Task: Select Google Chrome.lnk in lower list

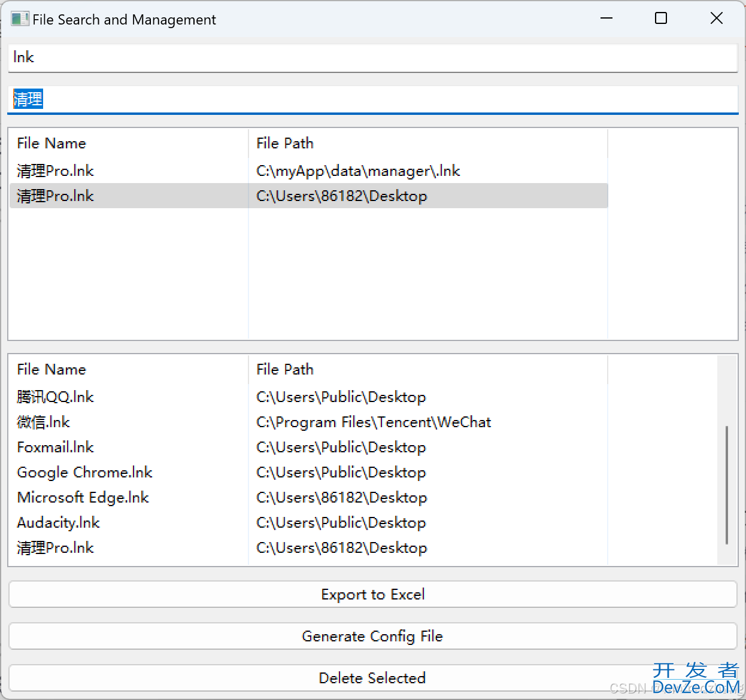Action: tap(84, 473)
